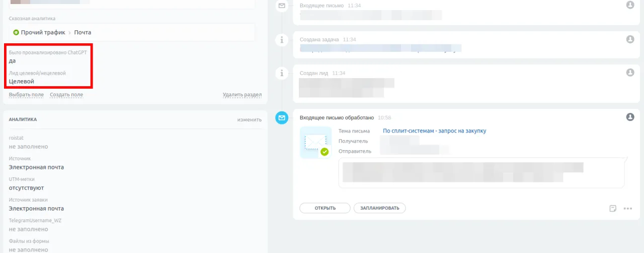Open user avatar on Создана задача entry
The width and height of the screenshot is (644, 253).
click(630, 39)
